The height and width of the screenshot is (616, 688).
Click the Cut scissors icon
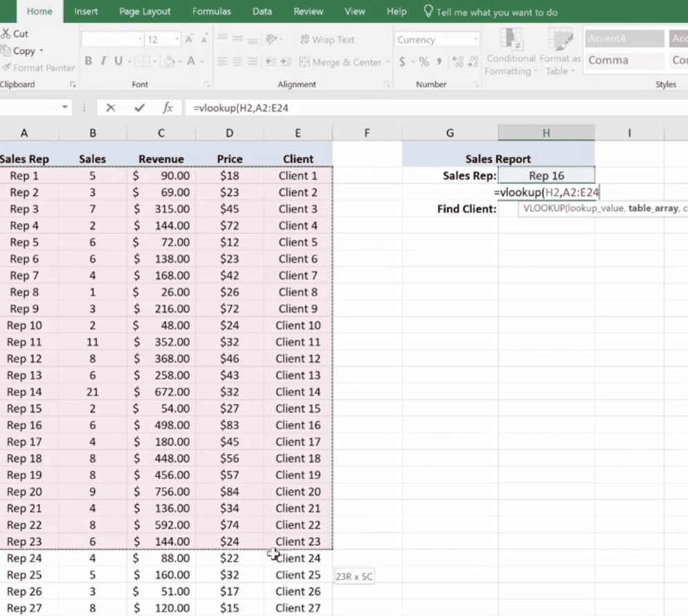coord(6,33)
